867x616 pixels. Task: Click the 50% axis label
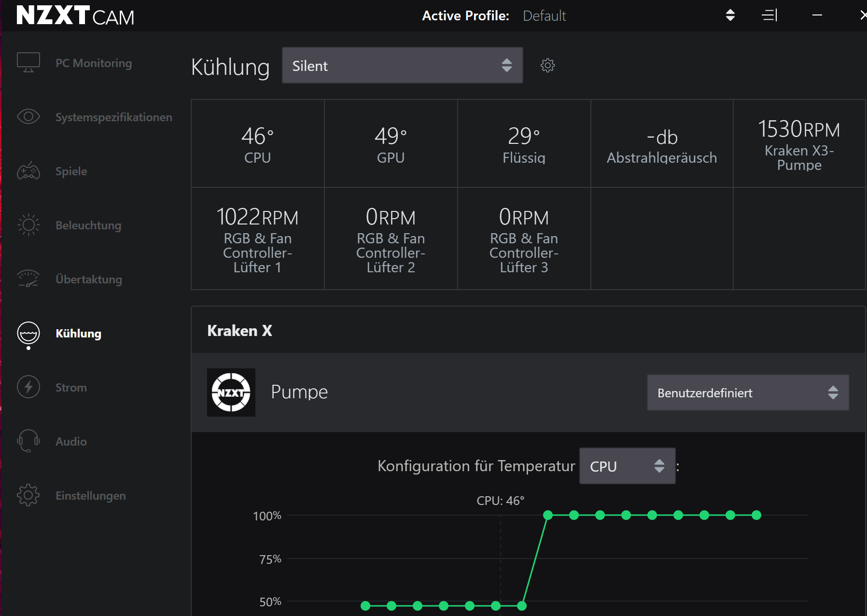tap(270, 602)
